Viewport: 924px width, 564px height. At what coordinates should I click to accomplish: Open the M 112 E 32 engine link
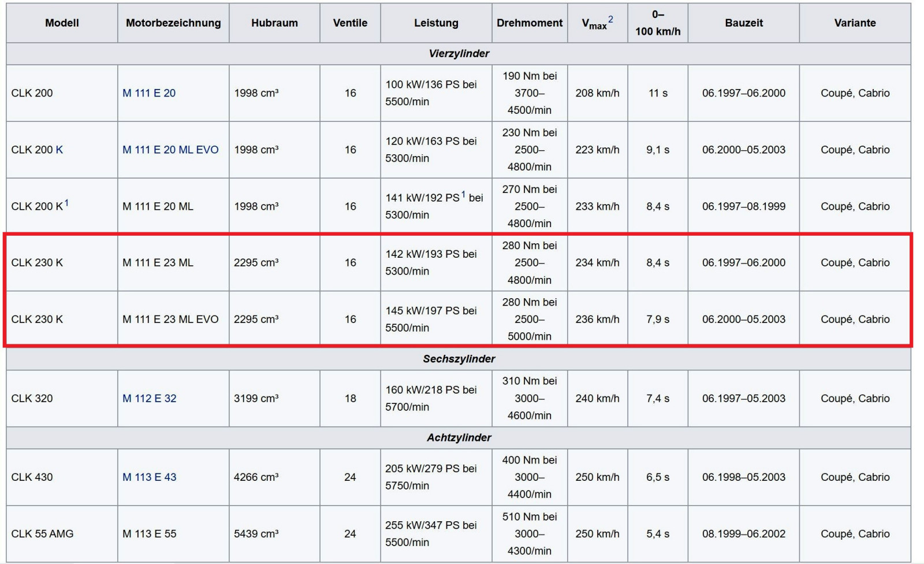[x=150, y=398]
